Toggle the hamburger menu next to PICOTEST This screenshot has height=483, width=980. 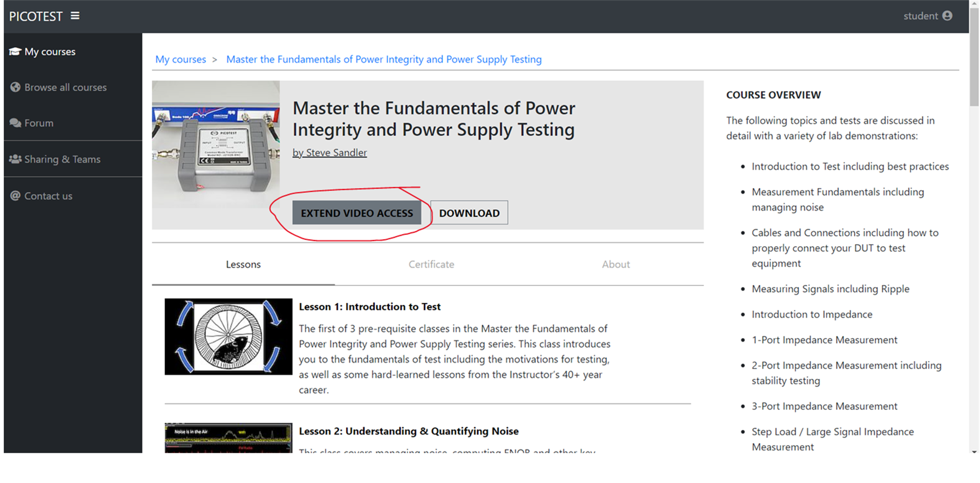pos(75,16)
